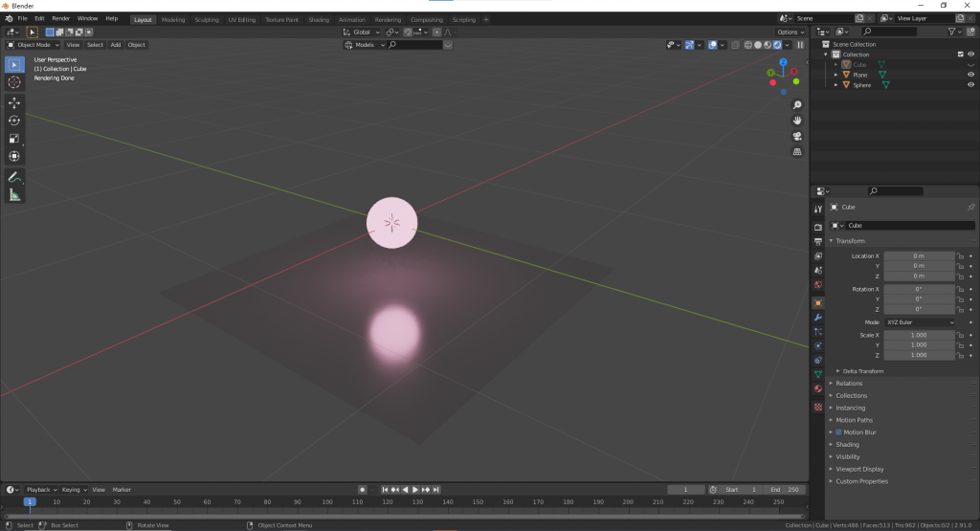Toggle the Motion Blur checkbox
The width and height of the screenshot is (980, 531).
pyautogui.click(x=838, y=432)
